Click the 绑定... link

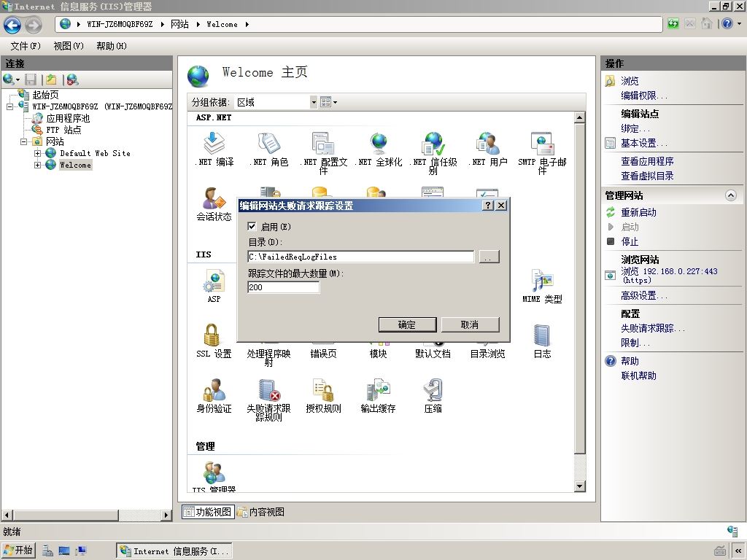coord(635,128)
